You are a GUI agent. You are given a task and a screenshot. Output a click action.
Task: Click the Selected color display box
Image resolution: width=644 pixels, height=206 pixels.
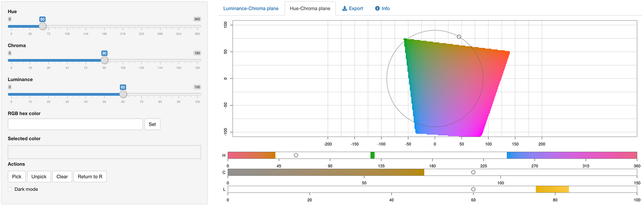[104, 152]
